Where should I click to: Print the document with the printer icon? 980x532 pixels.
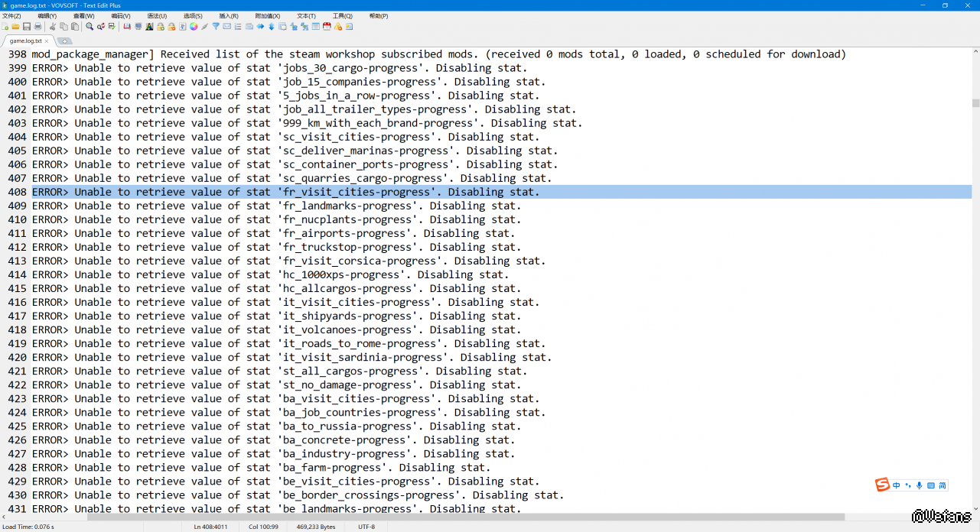coord(37,26)
